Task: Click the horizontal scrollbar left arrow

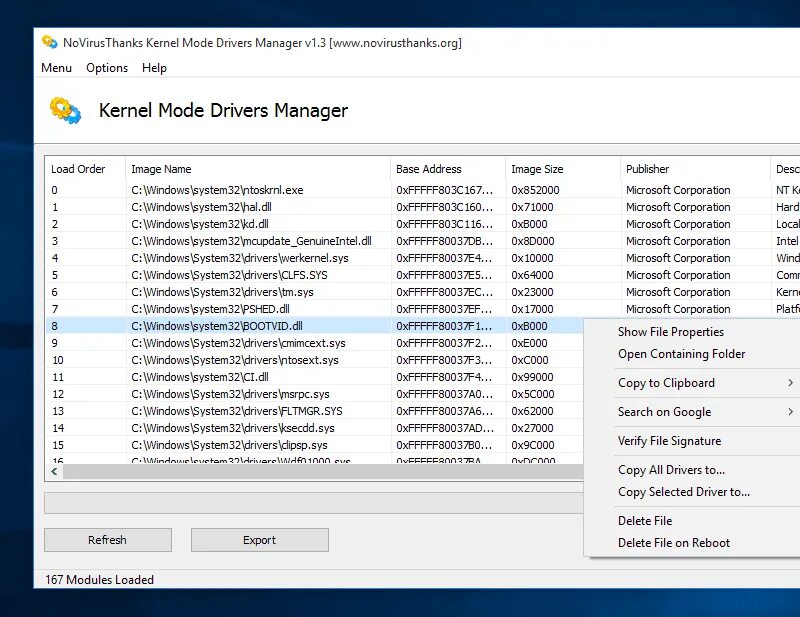Action: point(54,472)
